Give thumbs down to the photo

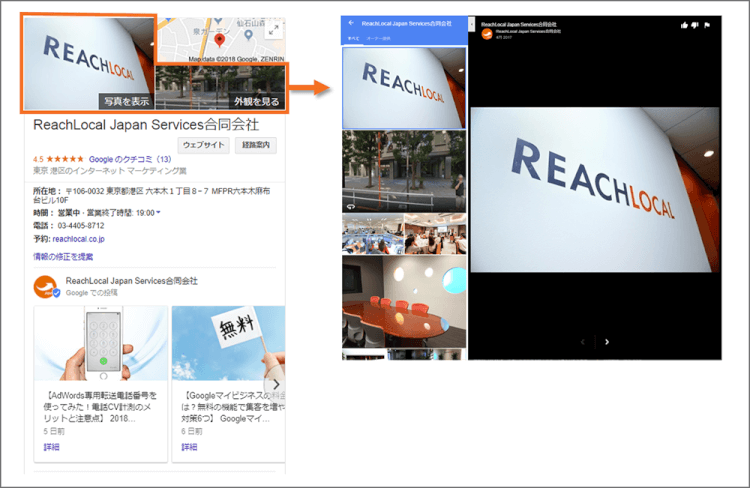click(695, 25)
